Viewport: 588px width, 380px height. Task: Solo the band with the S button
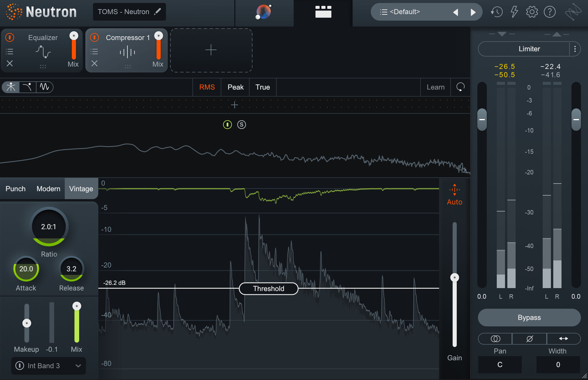point(242,125)
